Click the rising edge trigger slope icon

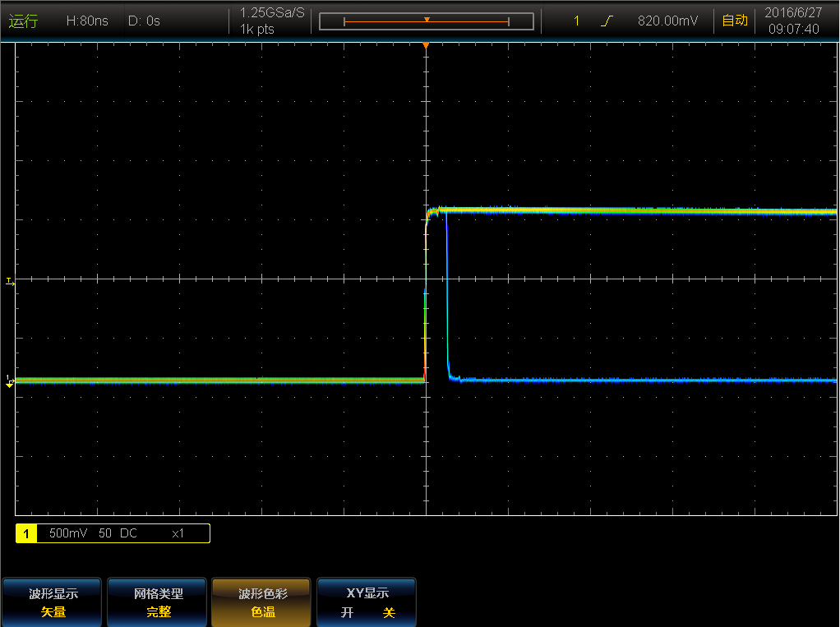pyautogui.click(x=607, y=21)
